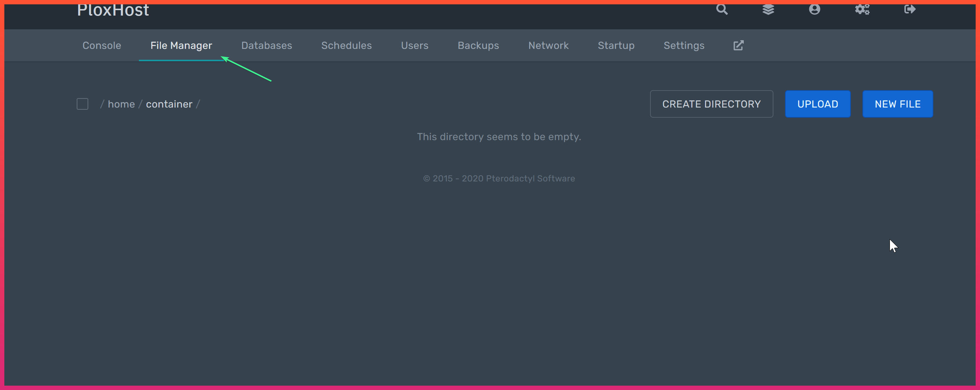Screen dimensions: 980x390
Task: Open the Databases tab
Action: click(266, 45)
